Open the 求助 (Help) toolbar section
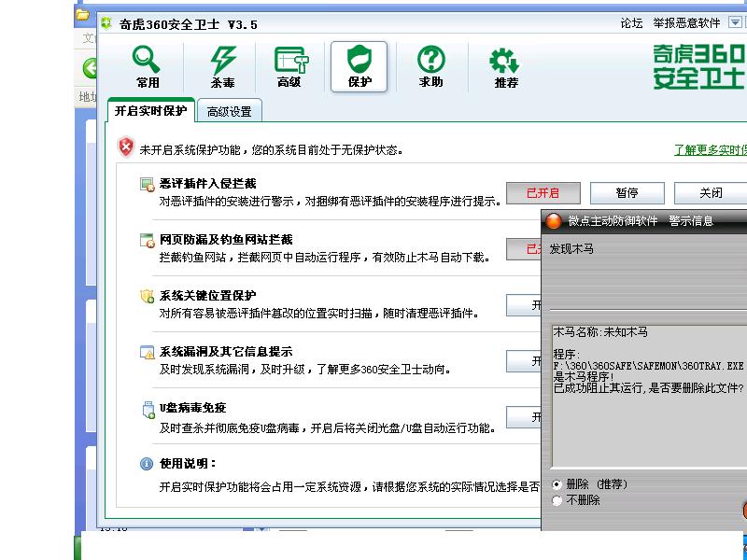Image resolution: width=747 pixels, height=560 pixels. (x=431, y=66)
